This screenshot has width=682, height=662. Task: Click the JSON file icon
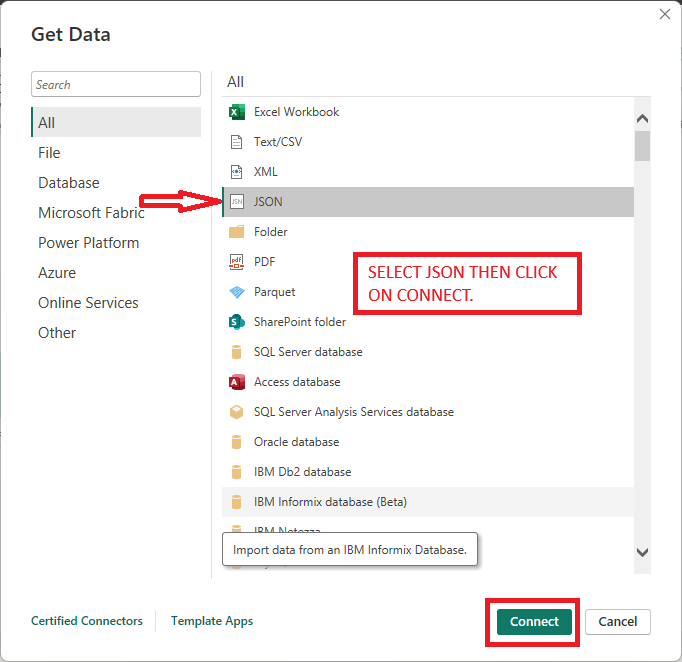coord(237,202)
